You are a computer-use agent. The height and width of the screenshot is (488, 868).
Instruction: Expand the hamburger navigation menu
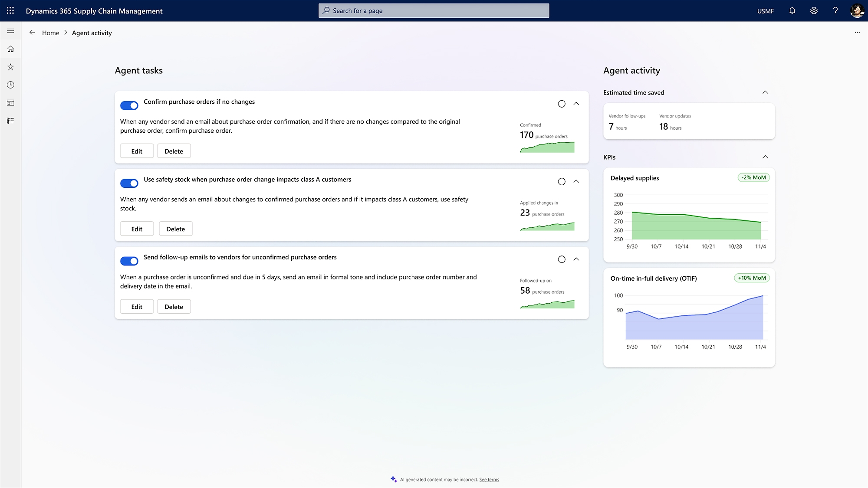pyautogui.click(x=10, y=31)
